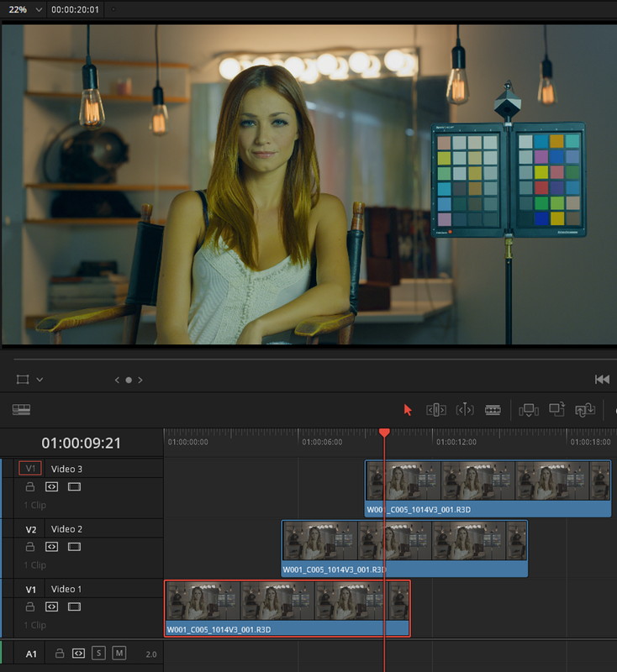
Task: Solo the A1 audio track
Action: 98,654
